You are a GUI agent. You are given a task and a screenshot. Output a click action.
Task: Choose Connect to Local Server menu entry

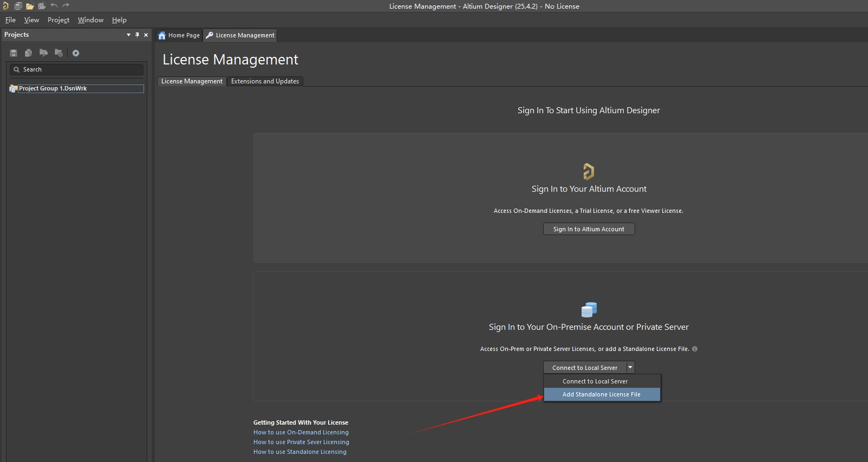[602, 381]
